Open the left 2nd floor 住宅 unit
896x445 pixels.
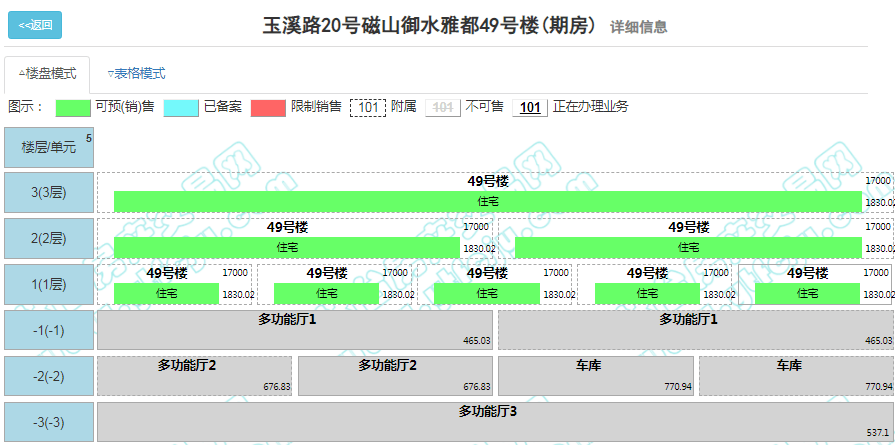[287, 247]
